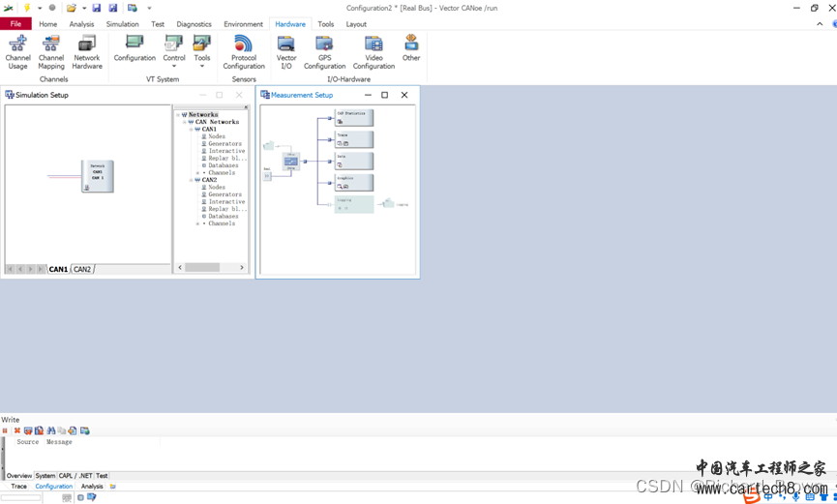Screen dimensions: 837x504
Task: Click the open configuration folder icon
Action: pos(71,8)
